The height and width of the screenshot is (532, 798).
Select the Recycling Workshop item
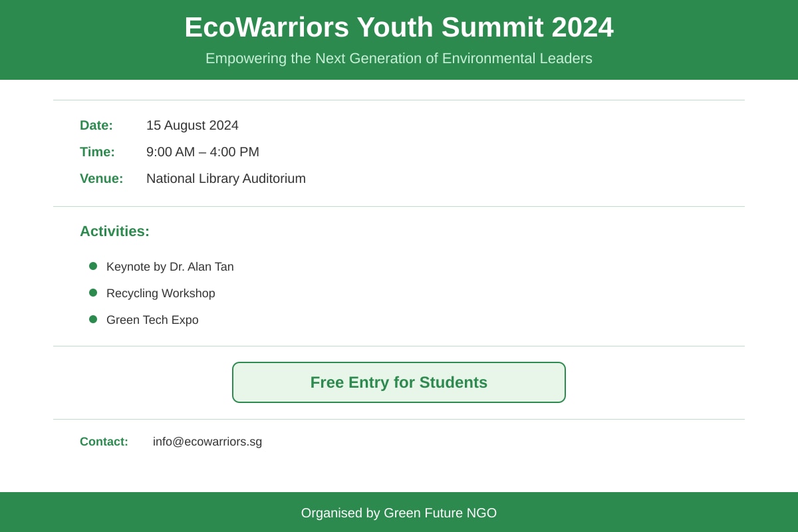coord(161,293)
